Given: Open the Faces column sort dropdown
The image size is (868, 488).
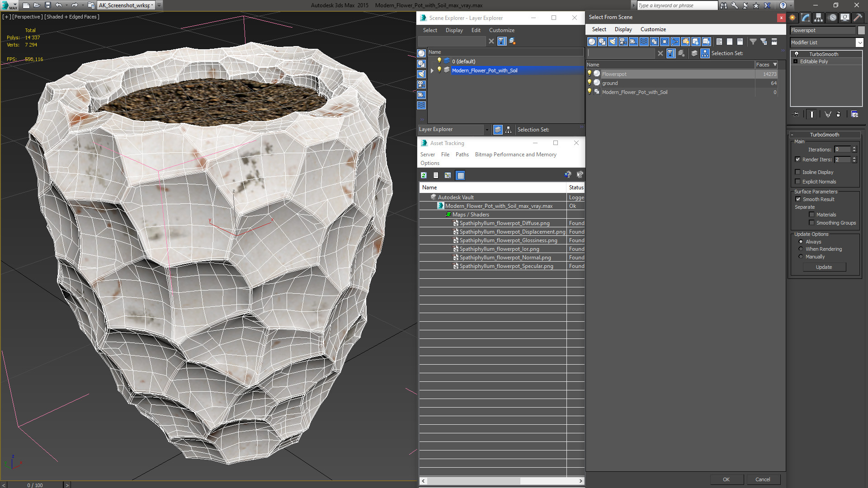Looking at the screenshot, I should pos(775,65).
